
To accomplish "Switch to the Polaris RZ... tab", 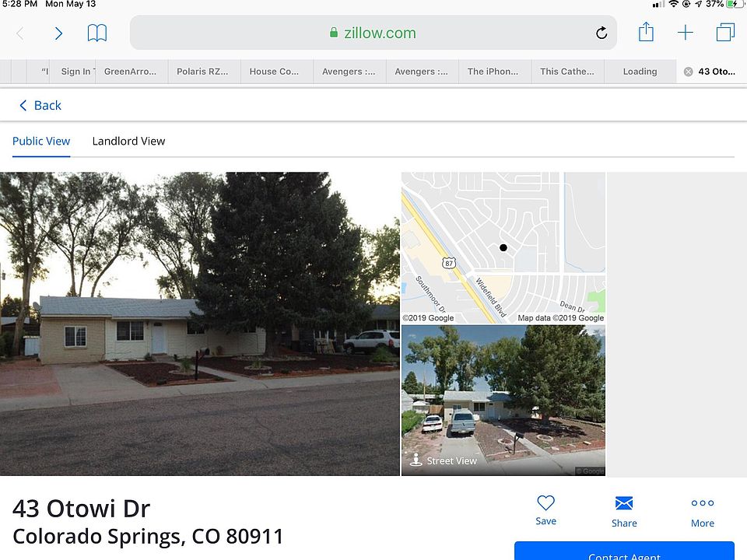I will [x=202, y=72].
